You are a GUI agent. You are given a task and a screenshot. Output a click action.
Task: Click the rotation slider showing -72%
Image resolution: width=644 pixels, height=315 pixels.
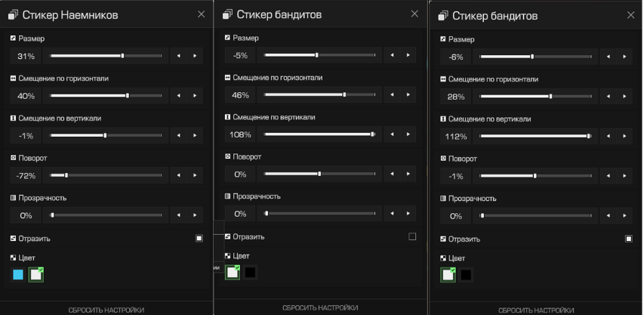pyautogui.click(x=106, y=175)
